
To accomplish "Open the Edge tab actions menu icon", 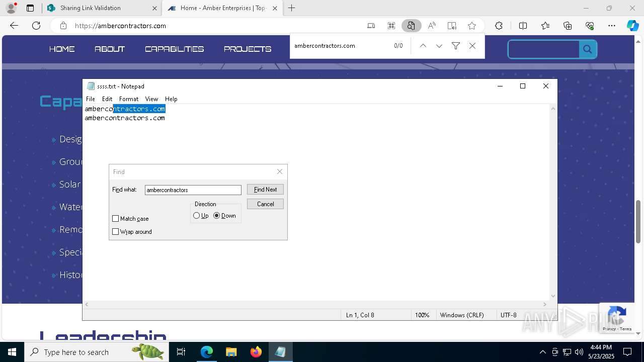I will point(30,8).
